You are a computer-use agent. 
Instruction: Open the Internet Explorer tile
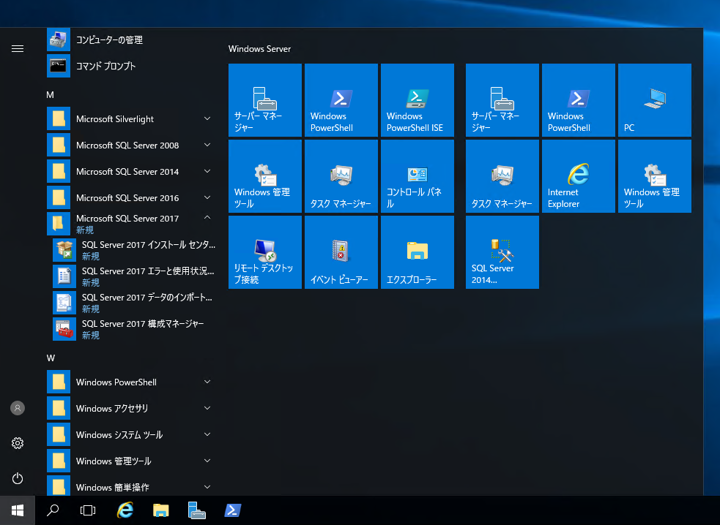(x=579, y=176)
